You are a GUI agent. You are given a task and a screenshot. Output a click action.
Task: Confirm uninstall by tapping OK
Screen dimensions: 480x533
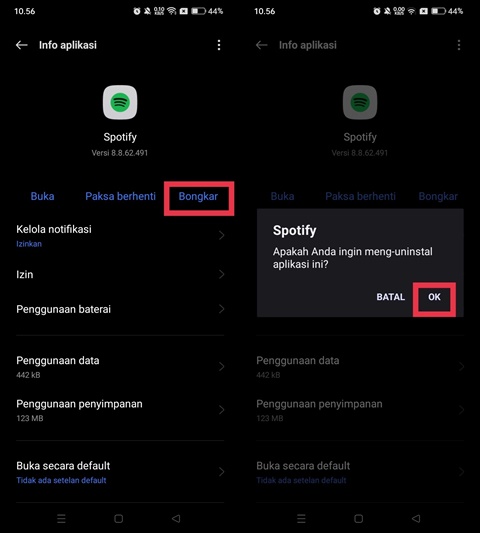tap(434, 297)
